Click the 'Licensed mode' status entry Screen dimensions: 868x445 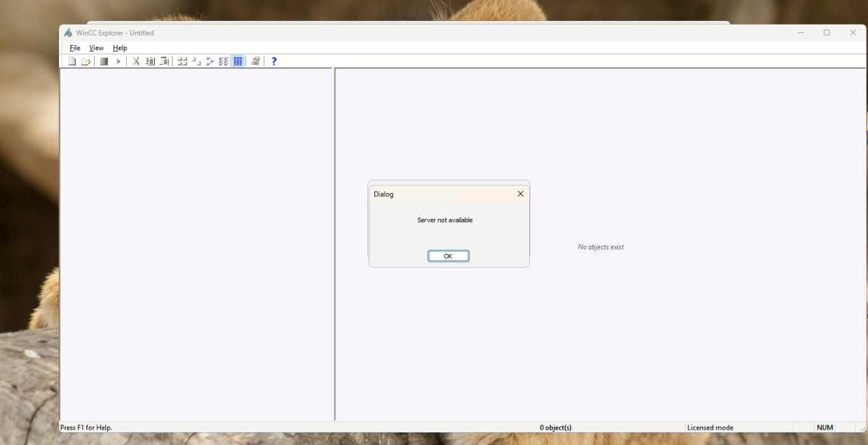(710, 428)
